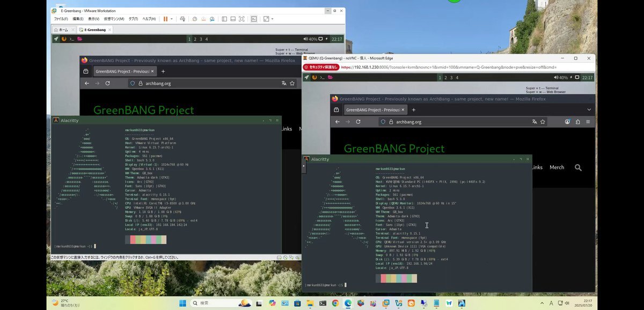Enter full screen mode via the VMware toolbar icon
This screenshot has width=644, height=310.
click(241, 19)
